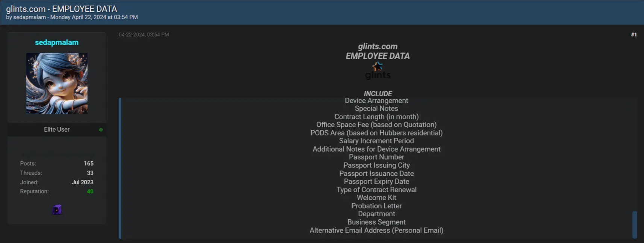Select the post dated 04-22-2024, 03:54 PM
This screenshot has width=644, height=243.
pyautogui.click(x=145, y=34)
